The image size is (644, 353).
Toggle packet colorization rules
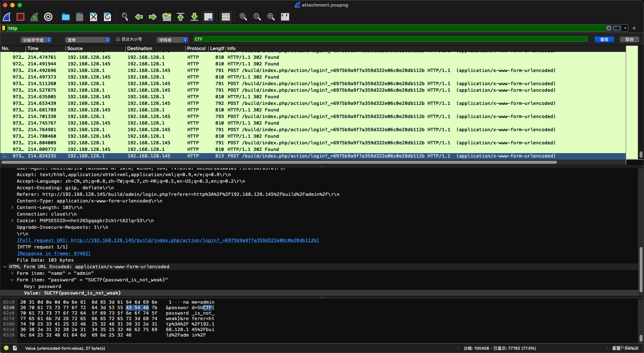tap(226, 17)
